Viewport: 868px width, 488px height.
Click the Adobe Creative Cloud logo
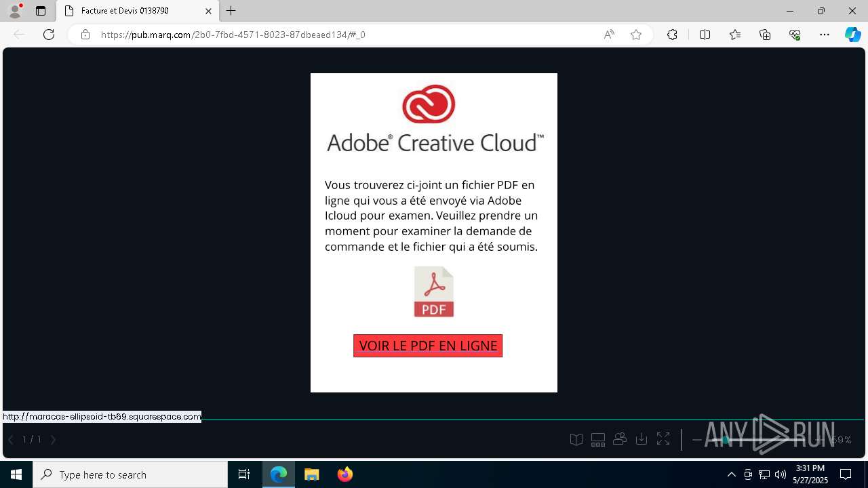(x=435, y=119)
